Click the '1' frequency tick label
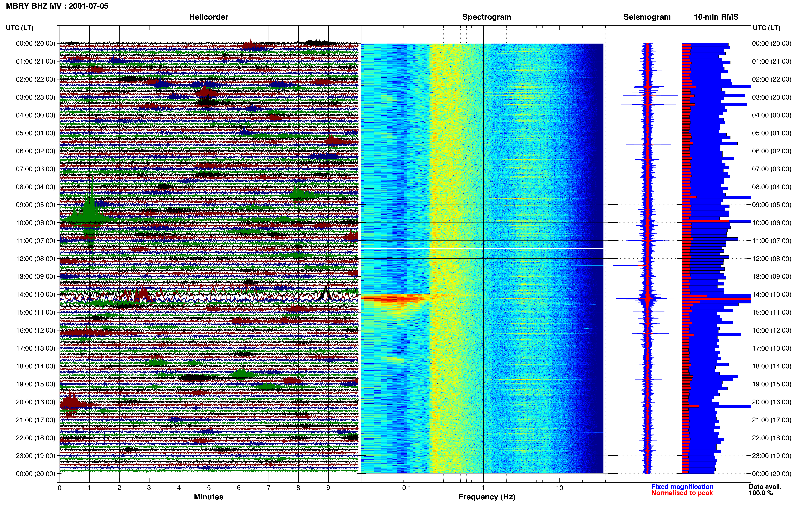The width and height of the screenshot is (812, 508). [483, 487]
